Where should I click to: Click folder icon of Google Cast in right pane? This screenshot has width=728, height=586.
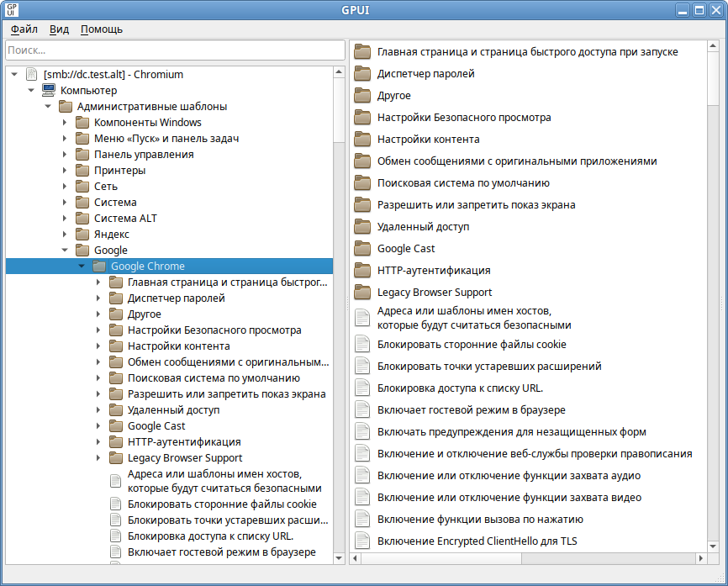coord(362,249)
